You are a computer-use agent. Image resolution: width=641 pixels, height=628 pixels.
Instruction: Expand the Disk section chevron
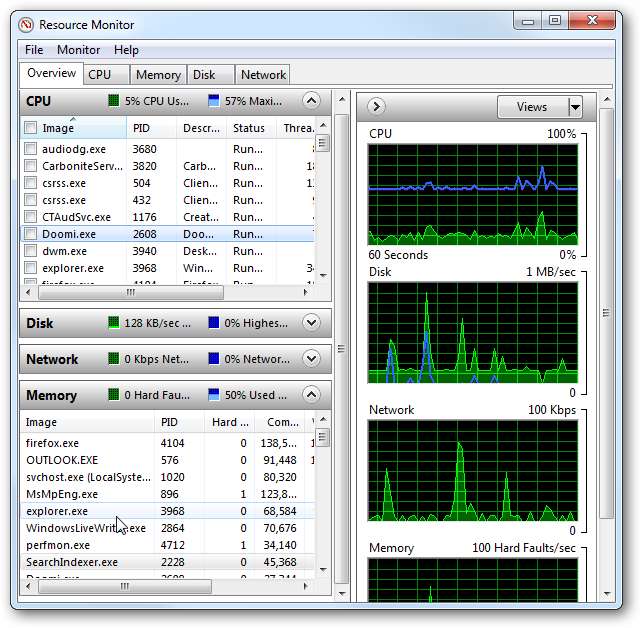[x=311, y=323]
